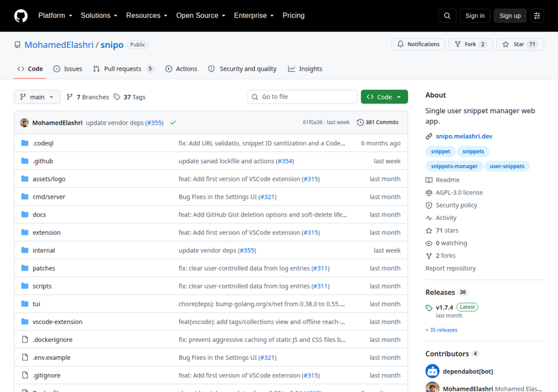This screenshot has height=392, width=558.
Task: Open 381 Commits history link
Action: tap(378, 122)
